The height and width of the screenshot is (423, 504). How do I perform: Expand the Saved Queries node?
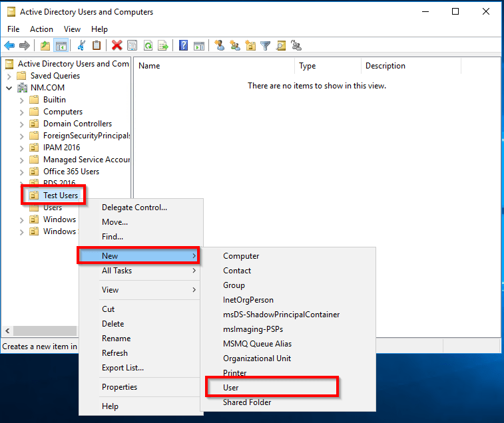coord(9,76)
